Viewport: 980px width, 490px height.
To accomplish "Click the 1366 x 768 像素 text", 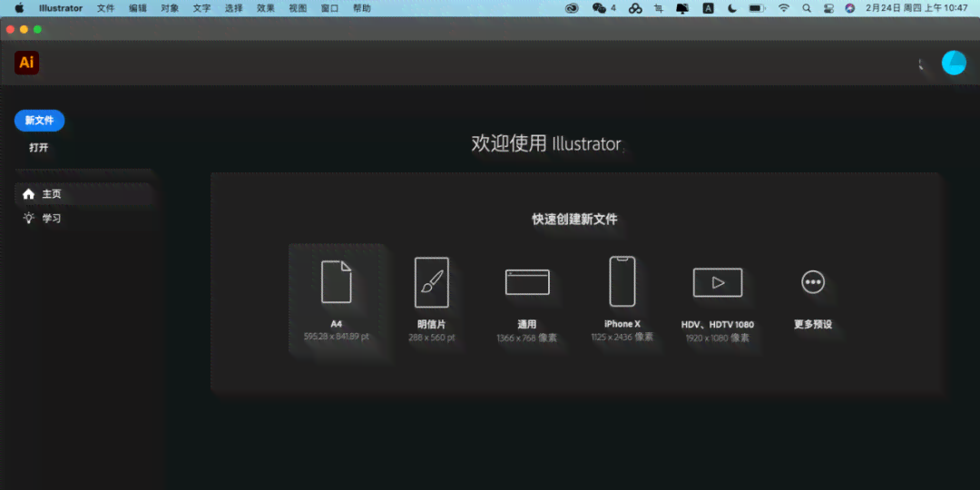I will click(527, 338).
